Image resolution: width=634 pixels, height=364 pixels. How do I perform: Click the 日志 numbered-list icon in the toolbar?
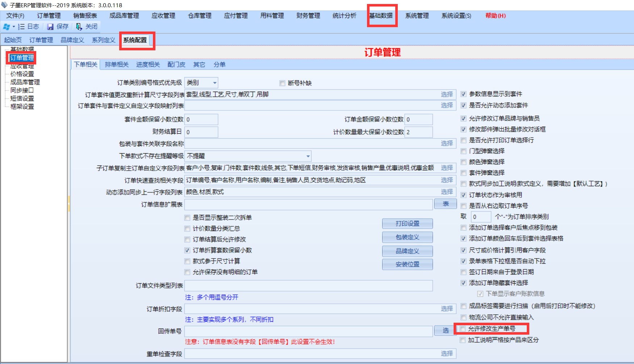tap(21, 26)
